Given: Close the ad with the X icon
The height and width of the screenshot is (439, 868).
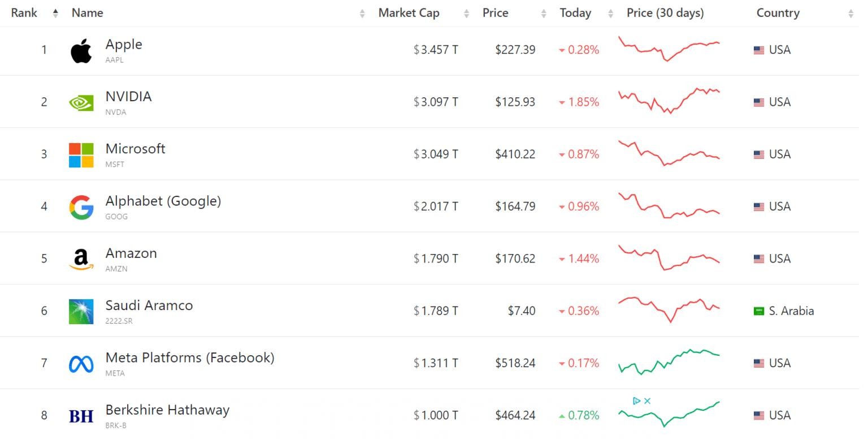Looking at the screenshot, I should [x=648, y=401].
